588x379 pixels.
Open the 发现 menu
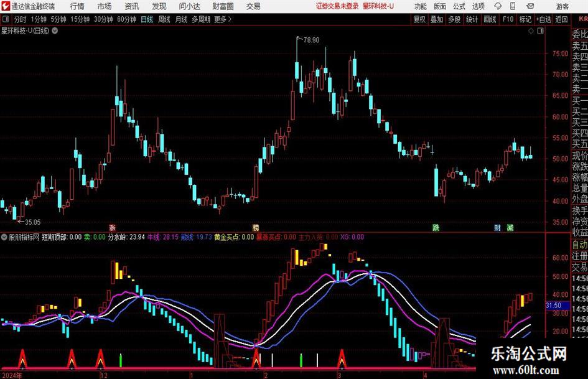[x=159, y=6]
